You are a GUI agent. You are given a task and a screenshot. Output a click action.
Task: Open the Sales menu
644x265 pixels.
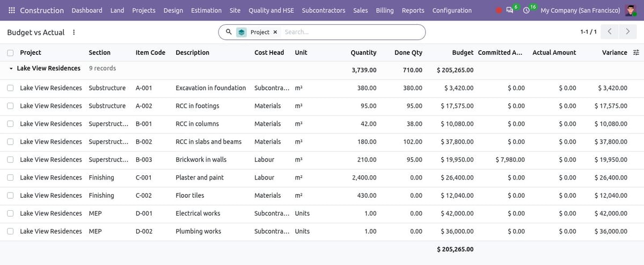tap(361, 10)
